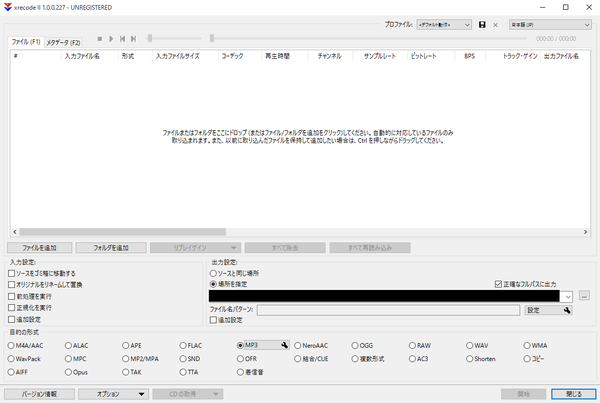Open the リプレイゲイン dropdown
Viewport: 600px width, 403px height.
click(x=195, y=248)
